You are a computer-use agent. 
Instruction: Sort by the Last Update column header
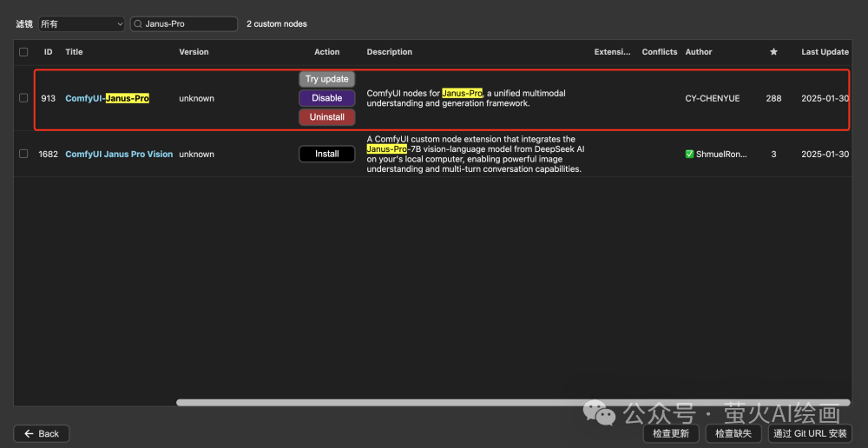825,52
